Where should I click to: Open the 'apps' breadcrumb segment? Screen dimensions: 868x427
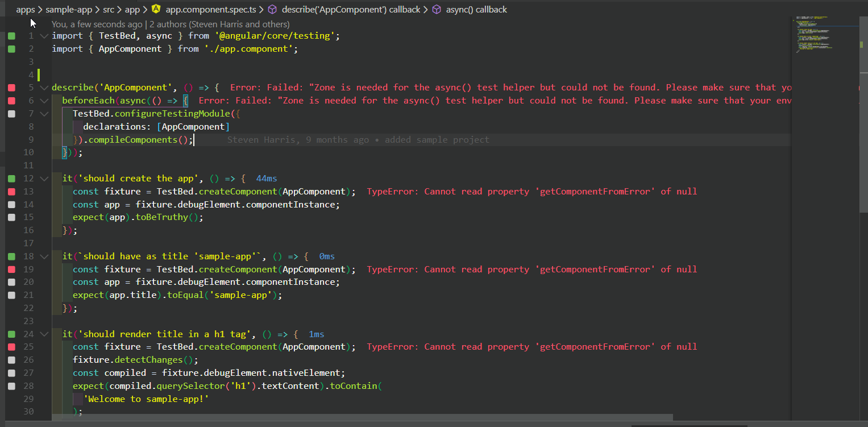(x=26, y=9)
